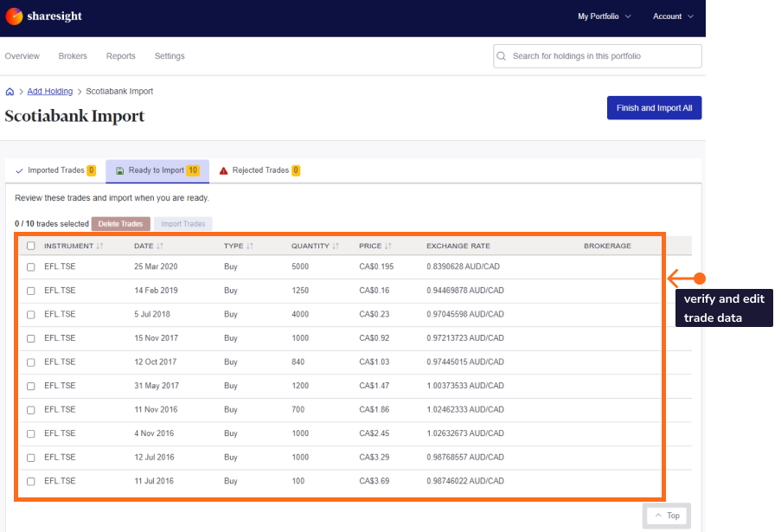Image resolution: width=781 pixels, height=532 pixels.
Task: Focus the search for holdings field
Action: pos(597,56)
